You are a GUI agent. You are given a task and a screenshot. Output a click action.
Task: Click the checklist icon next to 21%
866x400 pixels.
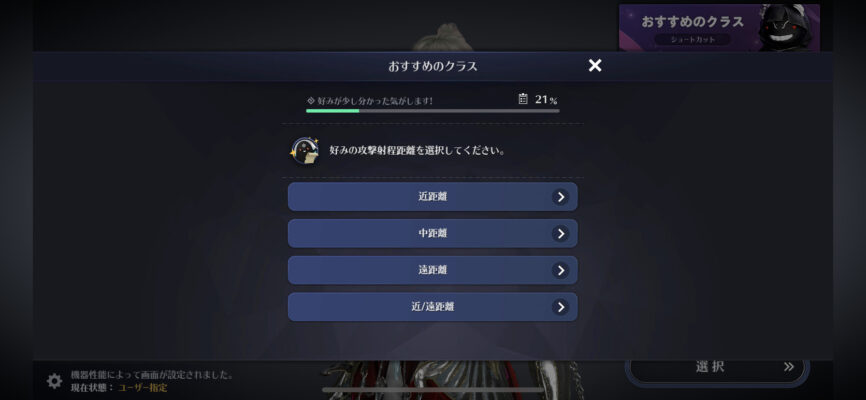click(x=523, y=99)
